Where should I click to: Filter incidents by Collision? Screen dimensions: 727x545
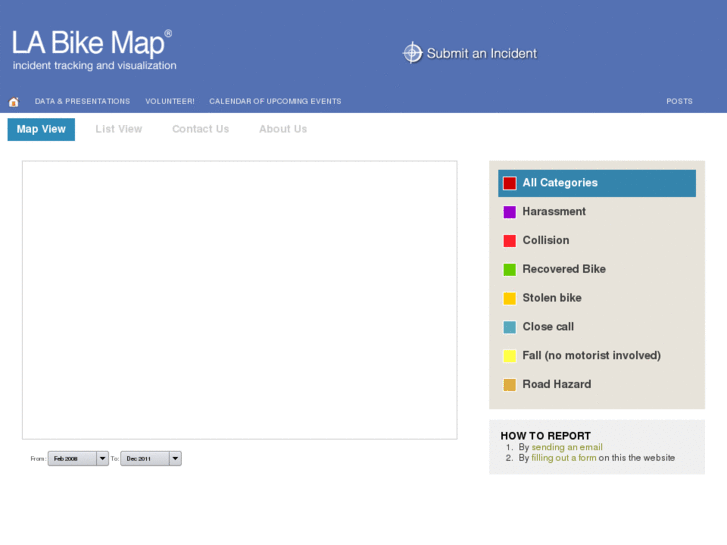coord(597,241)
